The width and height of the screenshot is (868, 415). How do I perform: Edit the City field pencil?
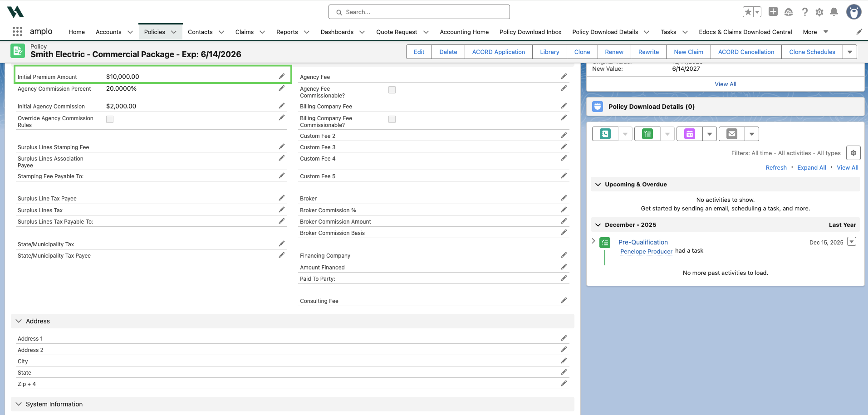point(564,361)
